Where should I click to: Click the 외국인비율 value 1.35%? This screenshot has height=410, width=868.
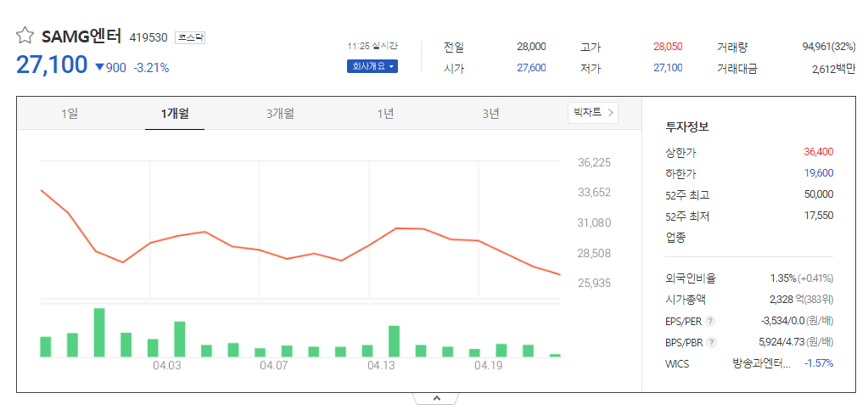(783, 278)
